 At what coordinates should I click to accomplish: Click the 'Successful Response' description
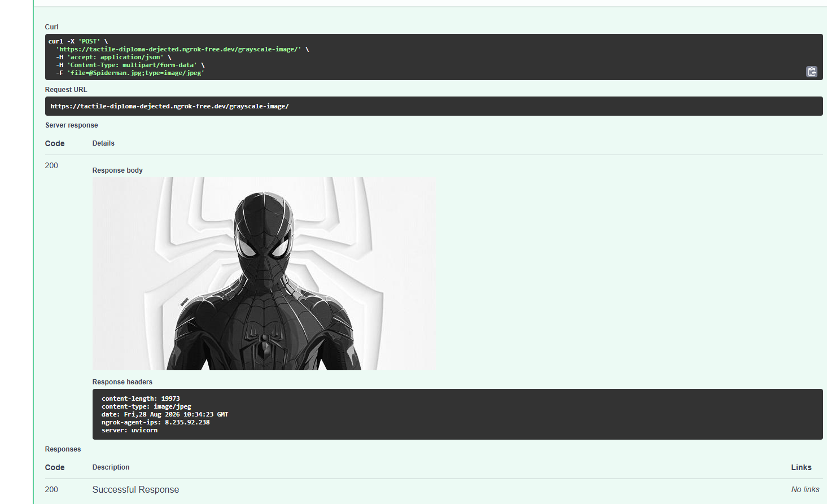[135, 490]
